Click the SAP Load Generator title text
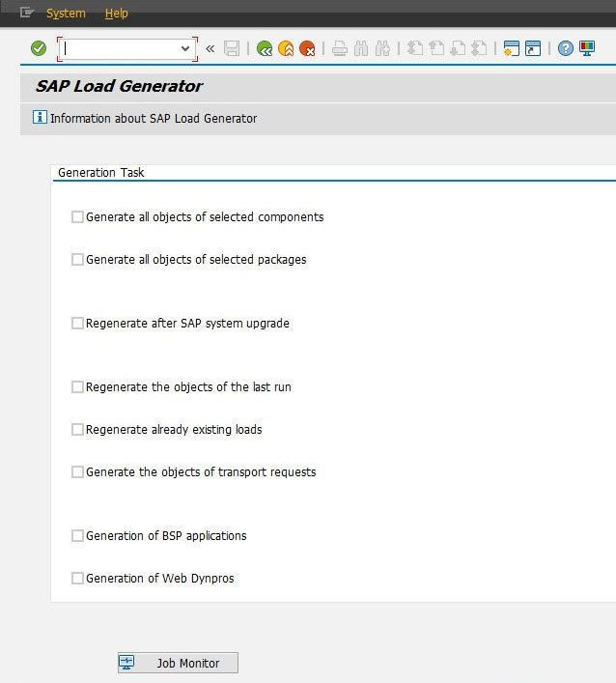 click(119, 86)
